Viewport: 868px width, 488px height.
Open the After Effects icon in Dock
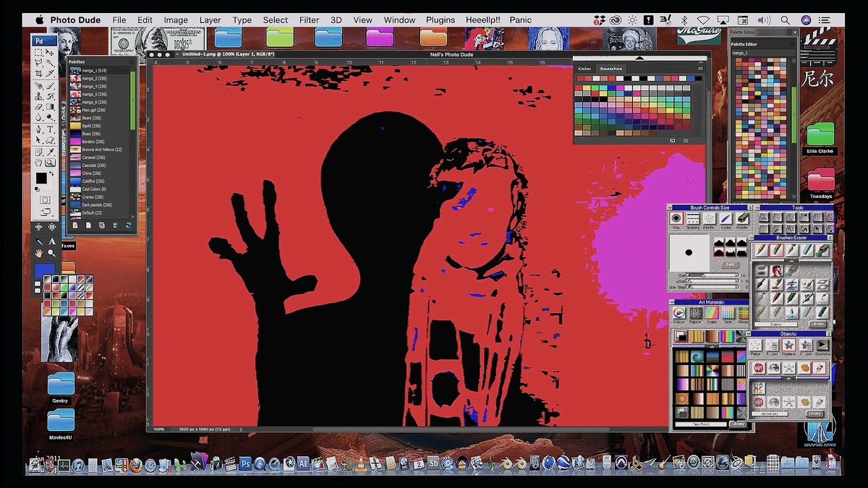click(303, 463)
